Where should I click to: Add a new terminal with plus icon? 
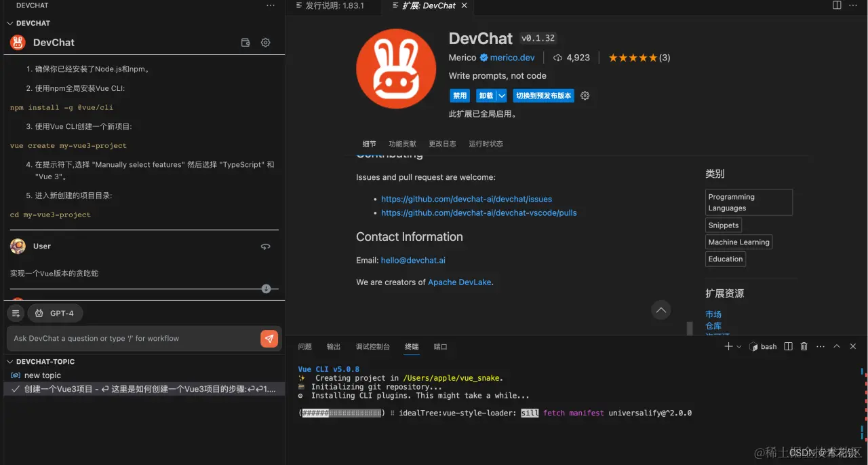click(x=728, y=346)
